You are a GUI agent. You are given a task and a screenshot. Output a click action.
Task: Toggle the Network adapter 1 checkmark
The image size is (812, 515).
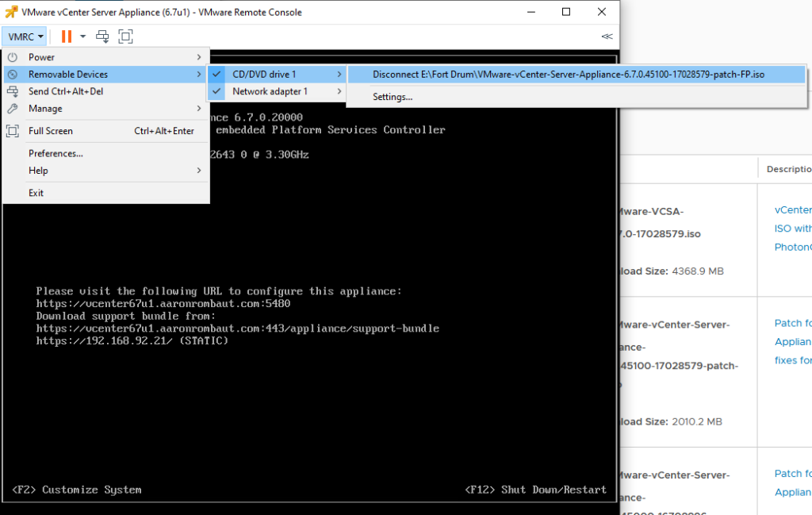point(217,91)
